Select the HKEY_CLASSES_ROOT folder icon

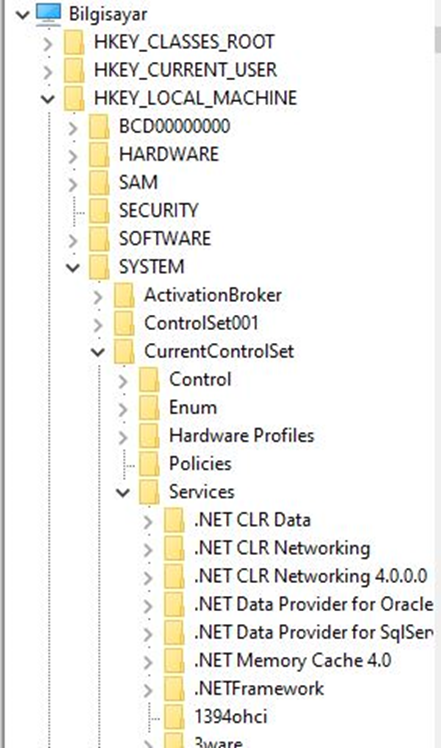pyautogui.click(x=74, y=42)
